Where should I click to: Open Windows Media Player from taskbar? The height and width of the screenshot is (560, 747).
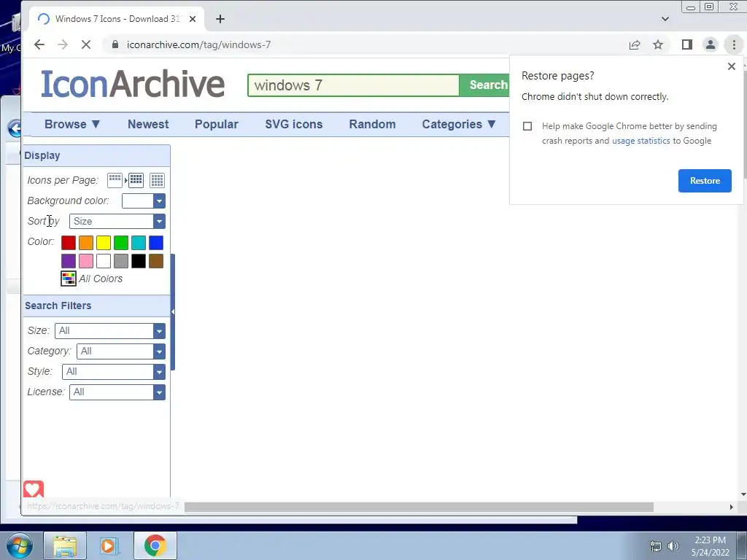109,545
